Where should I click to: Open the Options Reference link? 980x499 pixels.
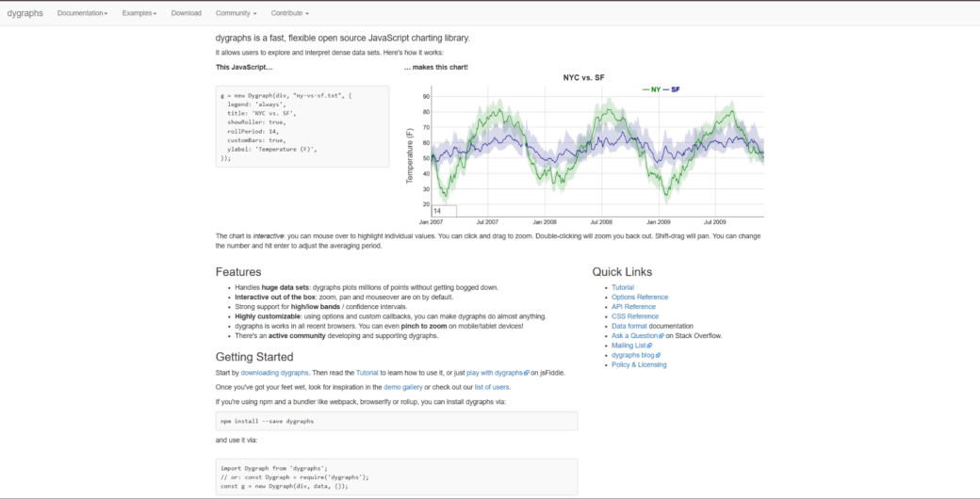[640, 298]
